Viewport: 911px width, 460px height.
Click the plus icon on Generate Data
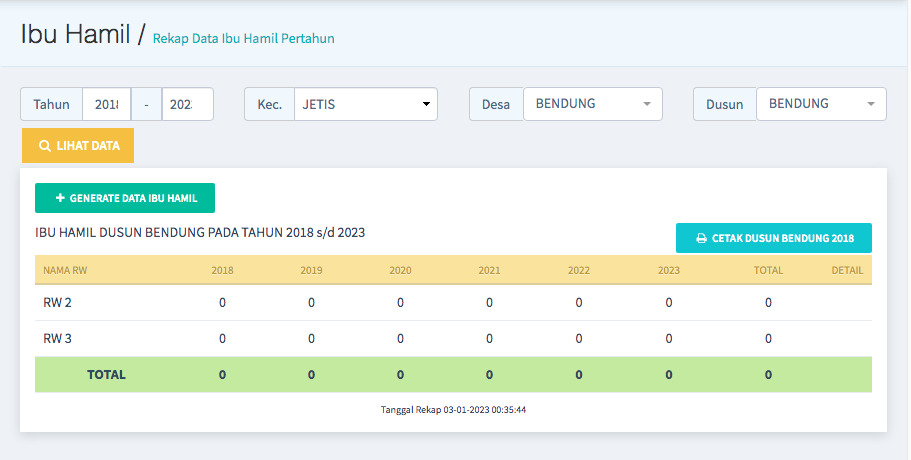coord(60,198)
